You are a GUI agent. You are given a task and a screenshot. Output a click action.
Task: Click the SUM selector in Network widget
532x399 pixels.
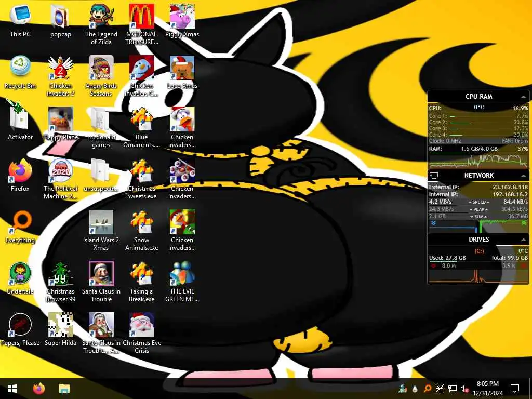click(x=478, y=217)
